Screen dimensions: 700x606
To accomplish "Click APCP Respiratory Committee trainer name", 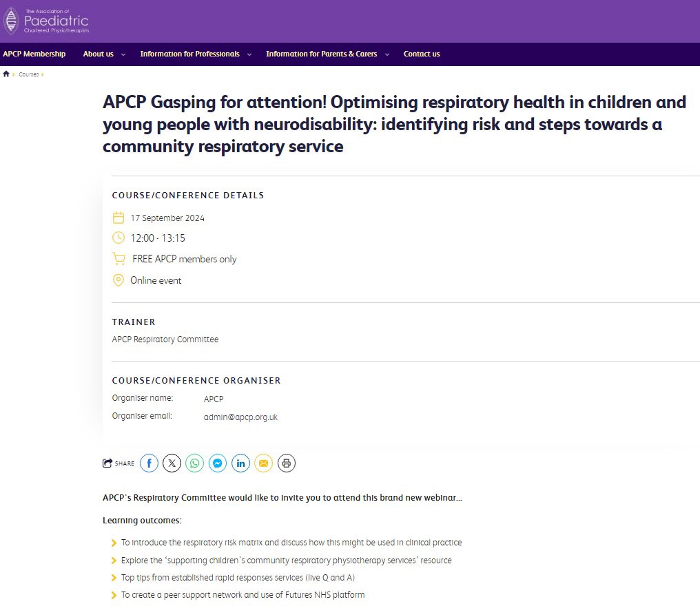I will point(165,339).
